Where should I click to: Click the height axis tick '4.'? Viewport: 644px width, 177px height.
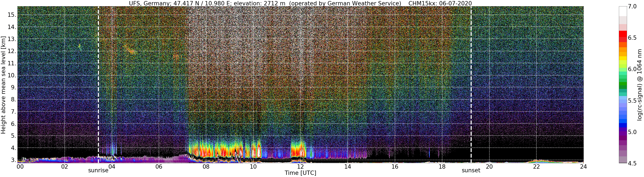[x=13, y=148]
